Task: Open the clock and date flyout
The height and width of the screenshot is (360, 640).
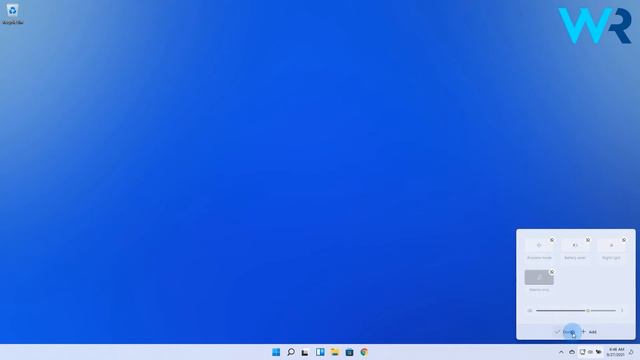Action: click(x=616, y=352)
